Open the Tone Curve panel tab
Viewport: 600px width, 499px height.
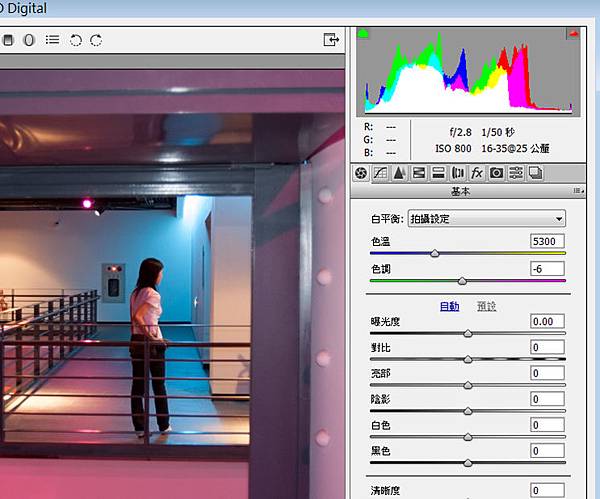click(380, 173)
